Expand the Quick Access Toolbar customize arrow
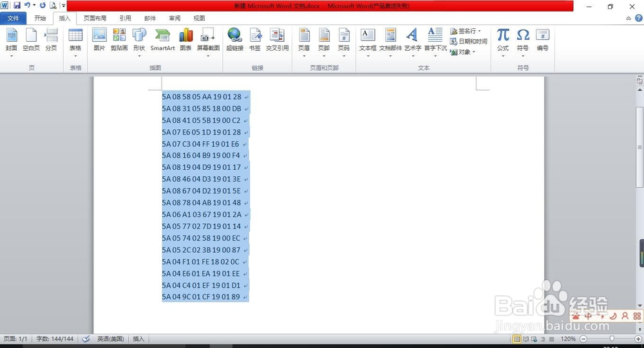 click(64, 6)
